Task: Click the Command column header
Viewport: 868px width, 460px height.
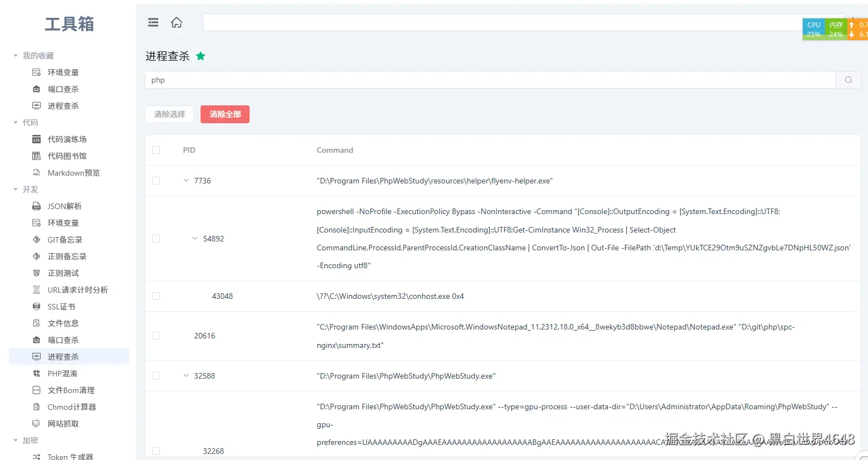Action: [335, 150]
